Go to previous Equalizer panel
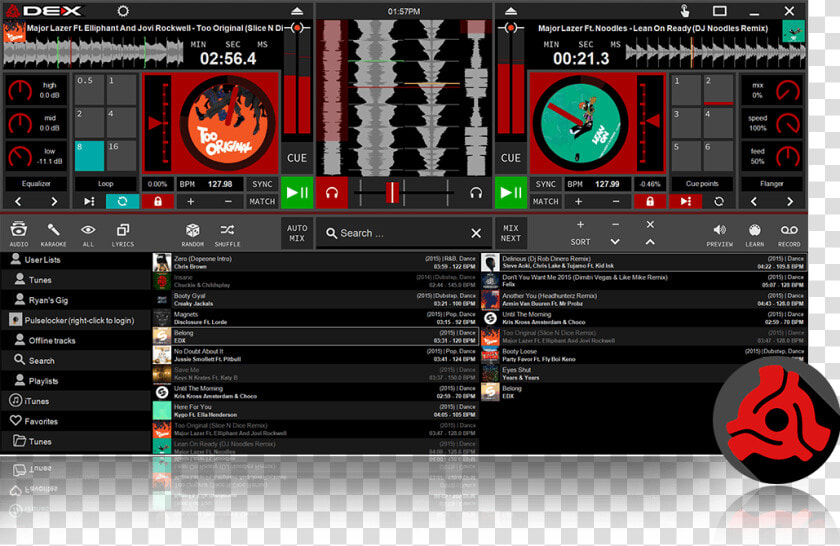 coord(18,201)
